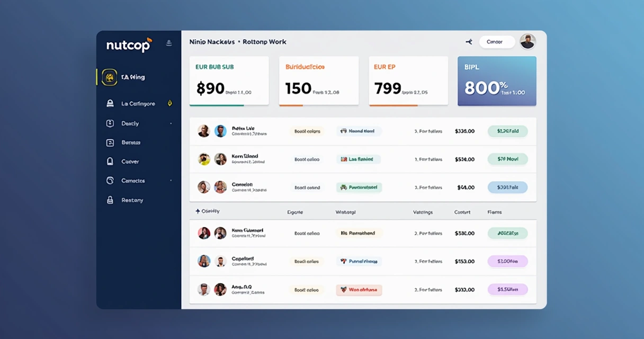Click the red tag chip in $300.00 row
Viewport: 644px width, 339px height.
pos(359,290)
